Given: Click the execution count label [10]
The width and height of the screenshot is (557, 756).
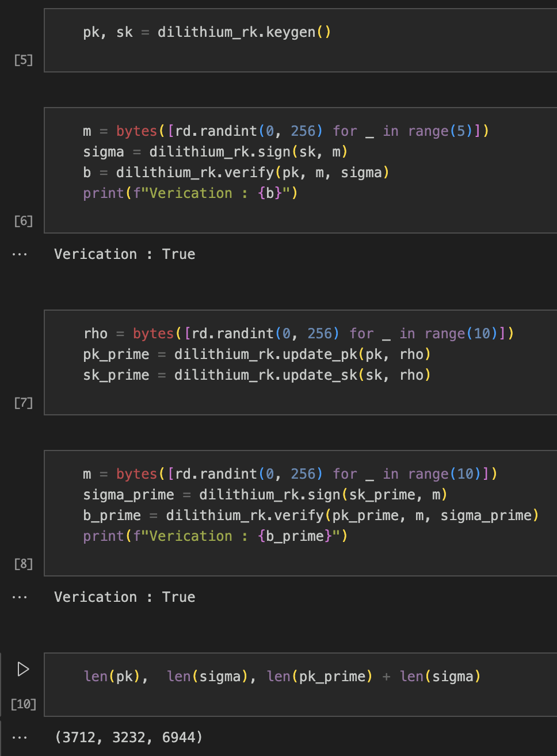Looking at the screenshot, I should [x=23, y=704].
